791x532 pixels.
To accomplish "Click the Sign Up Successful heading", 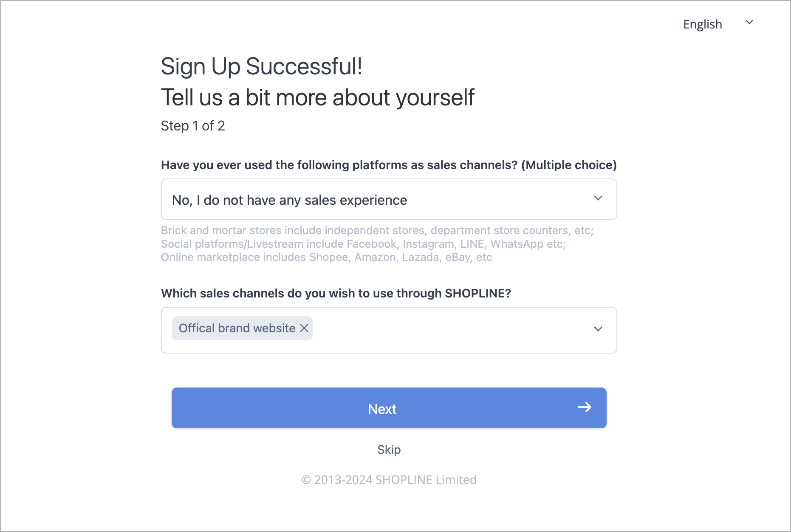I will click(x=261, y=67).
